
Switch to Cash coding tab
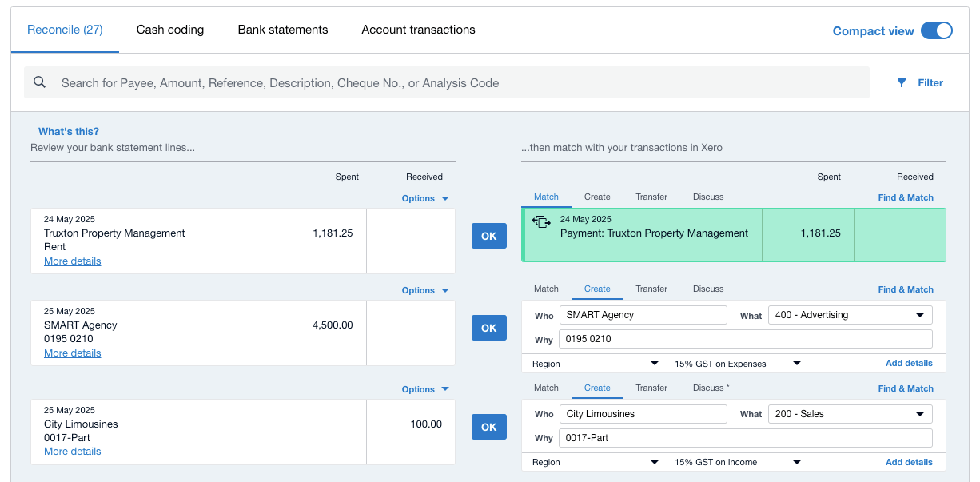click(170, 30)
